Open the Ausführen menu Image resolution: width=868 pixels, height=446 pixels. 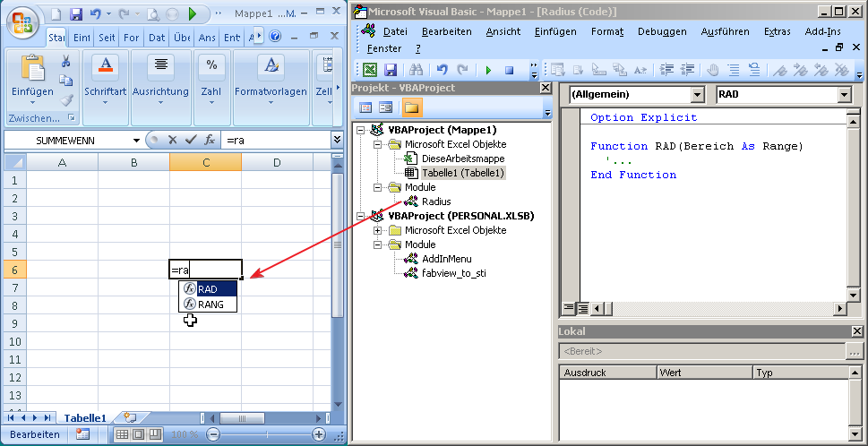tap(726, 31)
